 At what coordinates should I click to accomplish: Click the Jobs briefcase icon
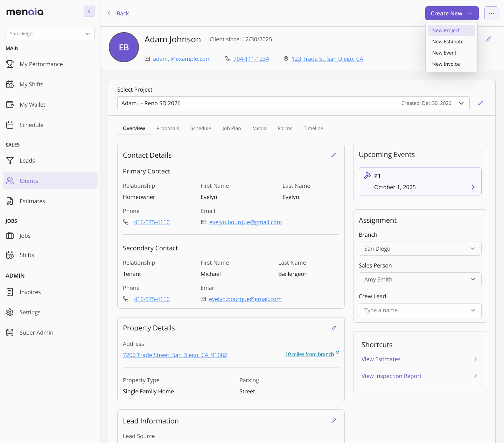tap(10, 236)
